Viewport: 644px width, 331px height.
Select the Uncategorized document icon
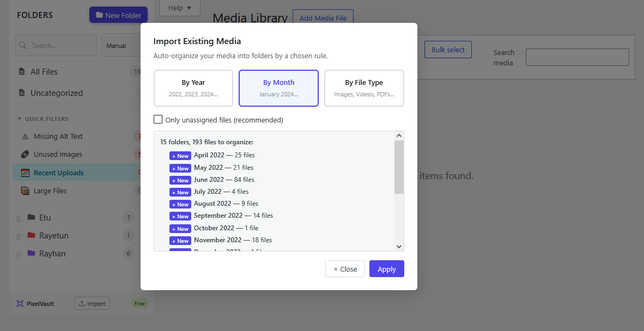pos(22,93)
